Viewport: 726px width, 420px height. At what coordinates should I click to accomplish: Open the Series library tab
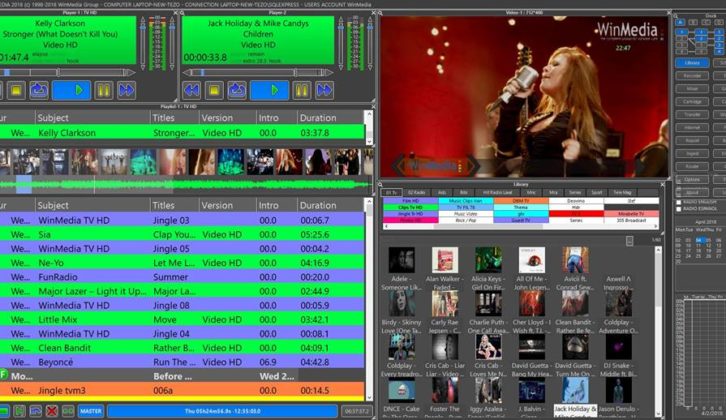575,192
